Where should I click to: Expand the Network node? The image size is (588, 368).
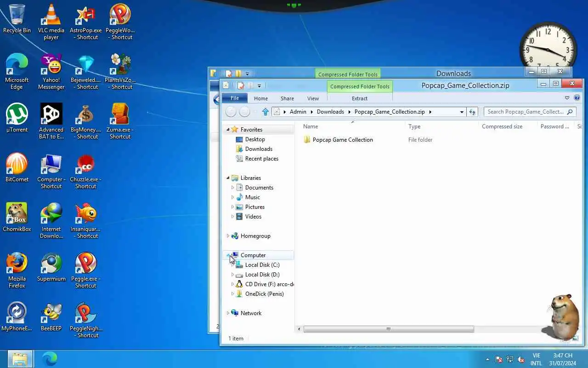click(228, 313)
